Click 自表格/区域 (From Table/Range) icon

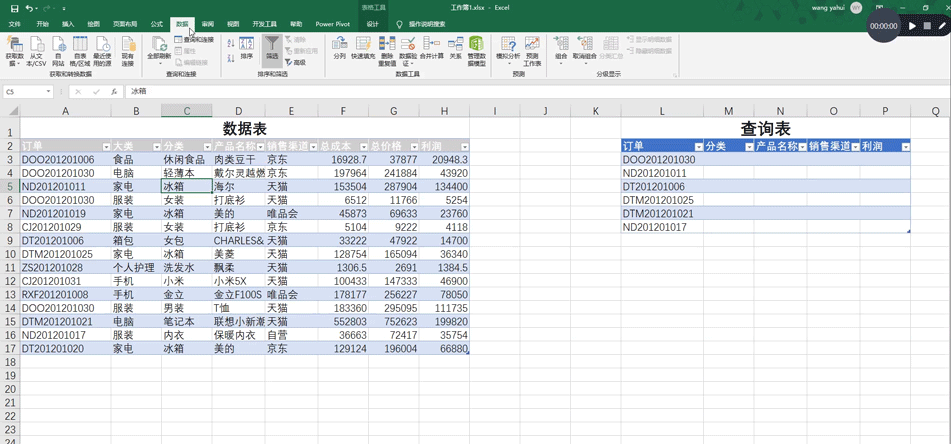point(80,51)
